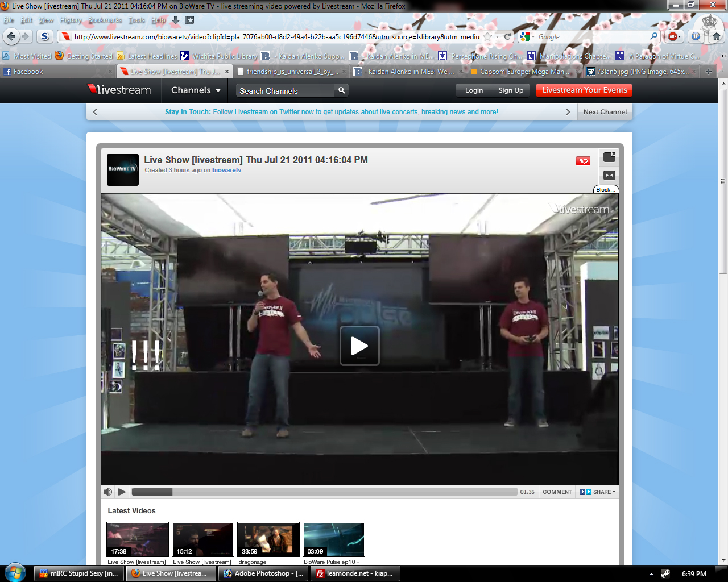Click the video seek progress bar

click(324, 492)
